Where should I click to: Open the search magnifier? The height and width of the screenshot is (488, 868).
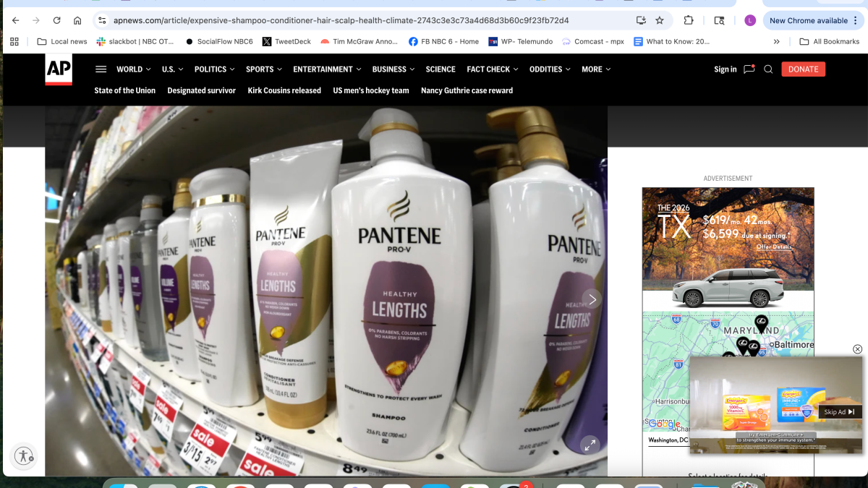click(x=768, y=69)
